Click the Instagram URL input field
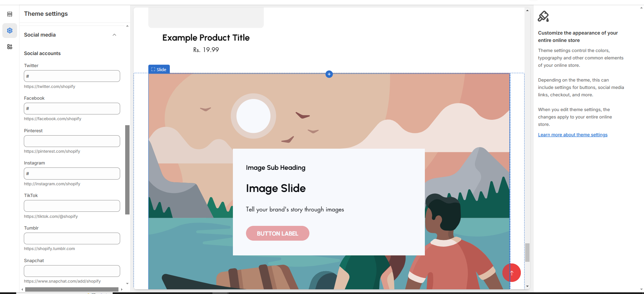The image size is (644, 294). pos(72,174)
